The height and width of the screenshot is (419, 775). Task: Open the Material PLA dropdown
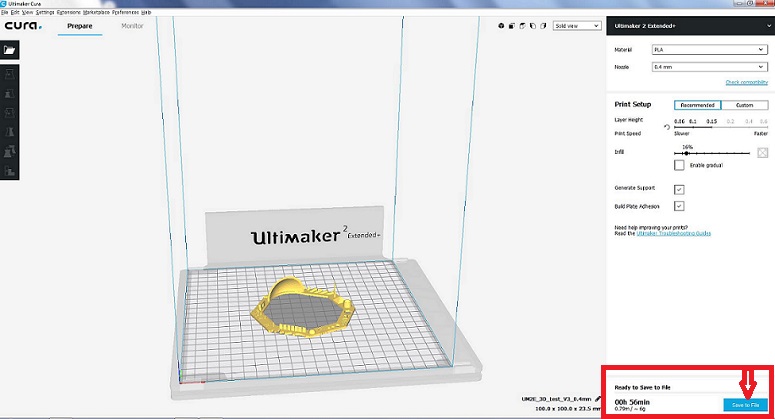[x=709, y=49]
